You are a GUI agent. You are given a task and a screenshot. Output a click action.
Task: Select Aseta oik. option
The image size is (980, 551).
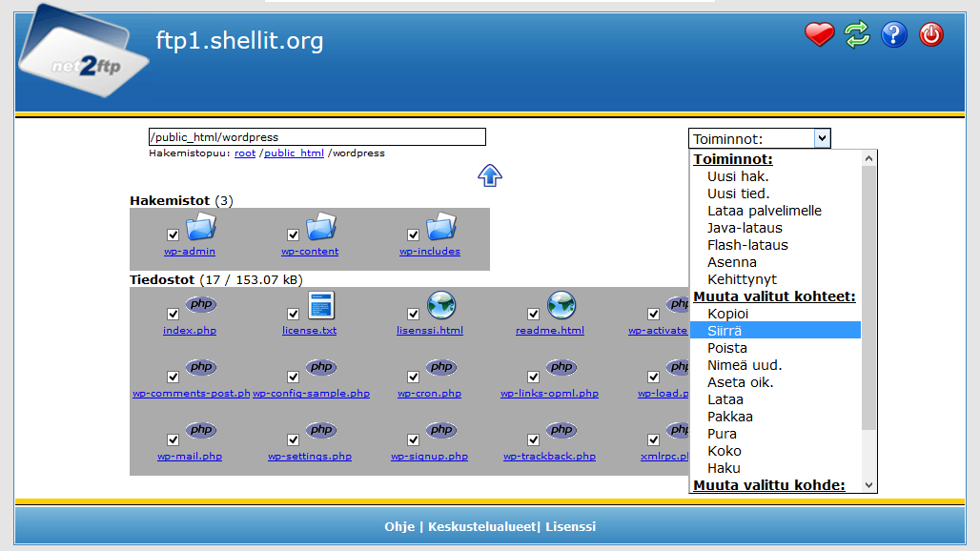(775, 382)
